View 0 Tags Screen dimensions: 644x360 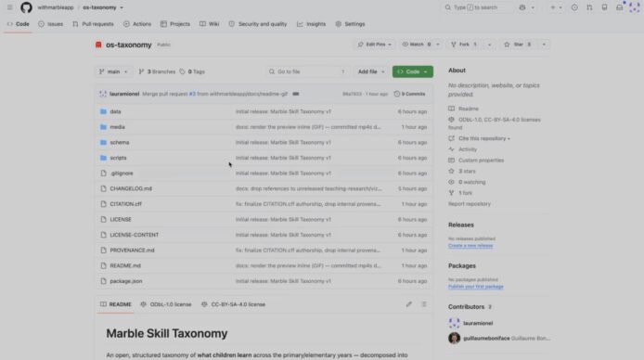[x=192, y=71]
